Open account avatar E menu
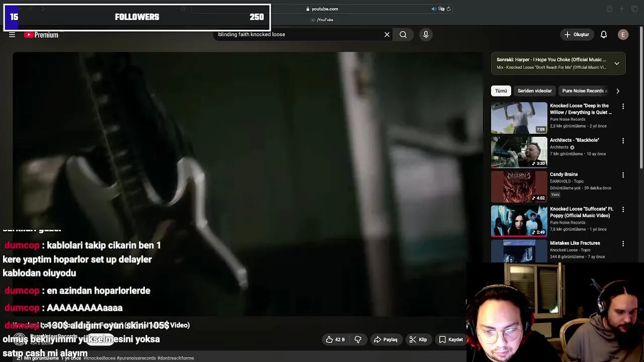Image resolution: width=644 pixels, height=362 pixels. click(x=623, y=35)
